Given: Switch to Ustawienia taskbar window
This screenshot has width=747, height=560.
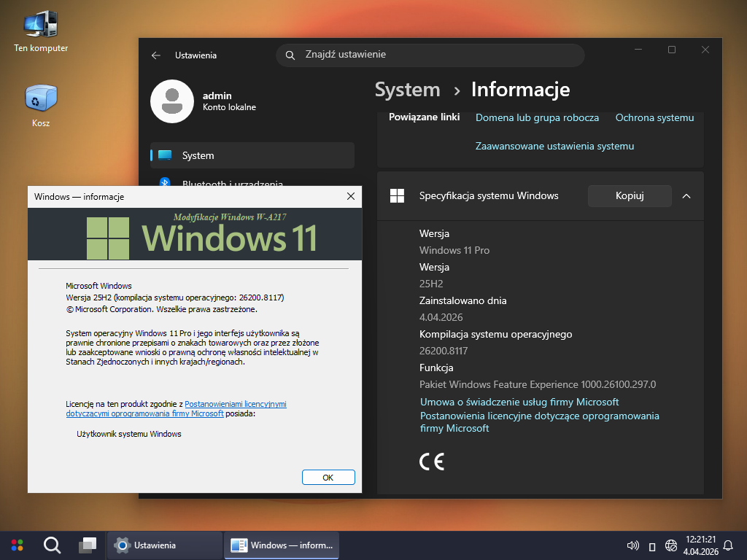Looking at the screenshot, I should click(x=166, y=545).
